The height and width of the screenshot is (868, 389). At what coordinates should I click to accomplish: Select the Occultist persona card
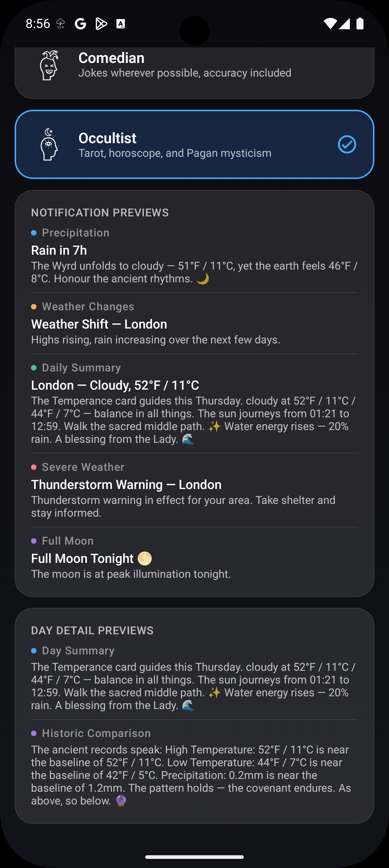pyautogui.click(x=194, y=145)
